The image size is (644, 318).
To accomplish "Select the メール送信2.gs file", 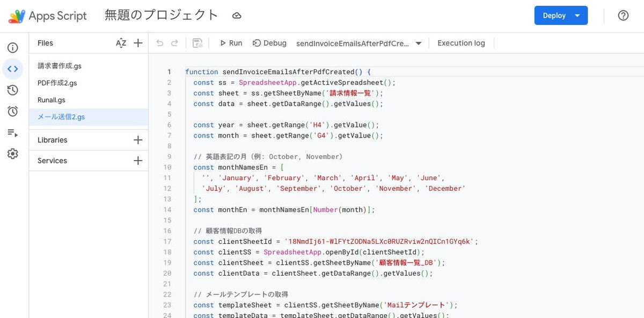I will 89,117.
